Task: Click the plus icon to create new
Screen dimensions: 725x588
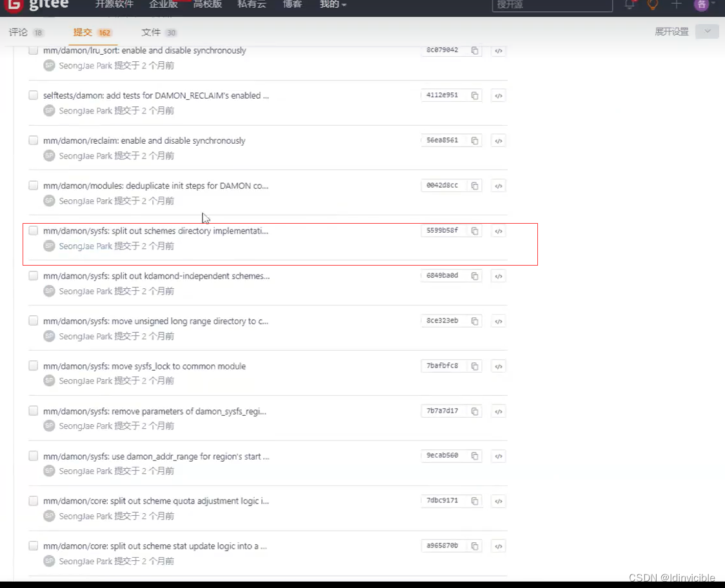Action: click(676, 5)
